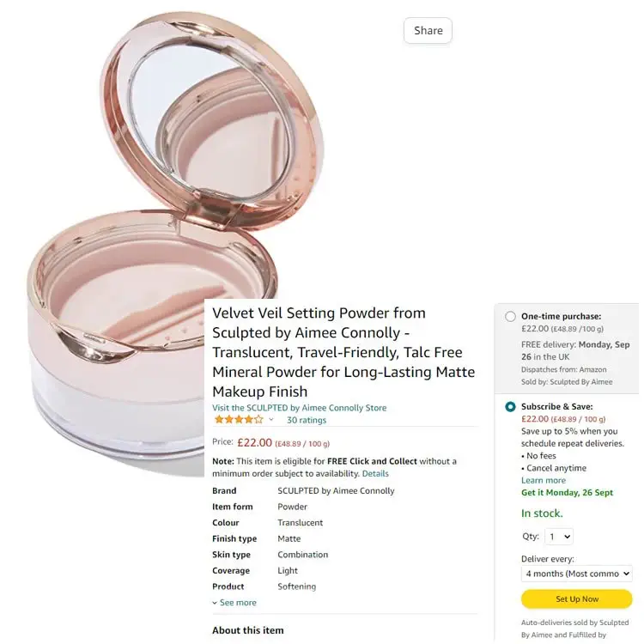644x644 pixels.
Task: Click the star rating icons
Action: (x=239, y=420)
